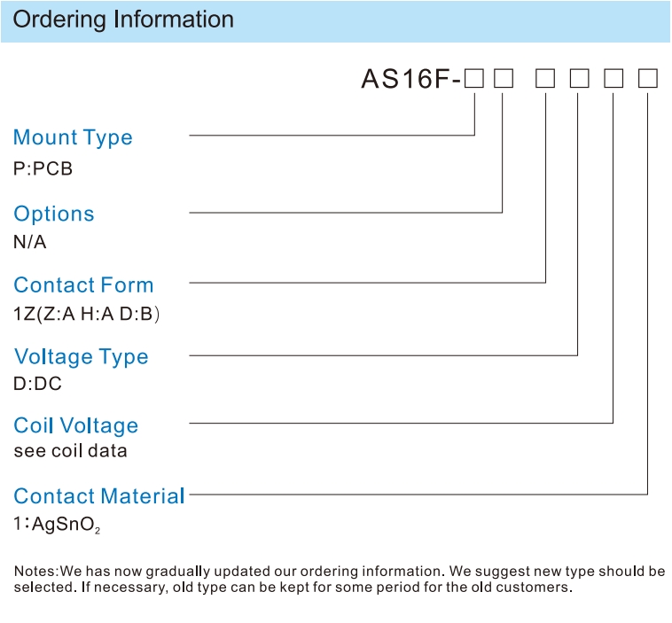This screenshot has height=623, width=672.
Task: Click the Mount Type heading
Action: click(x=73, y=138)
